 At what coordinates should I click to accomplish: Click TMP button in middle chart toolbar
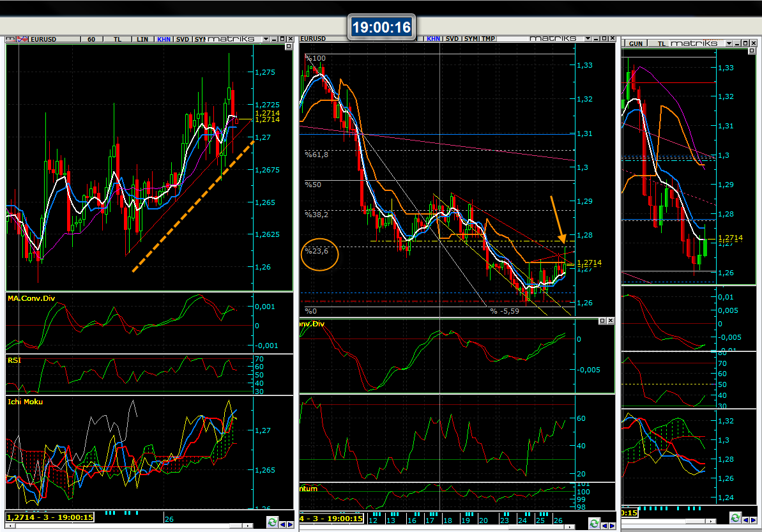[488, 38]
